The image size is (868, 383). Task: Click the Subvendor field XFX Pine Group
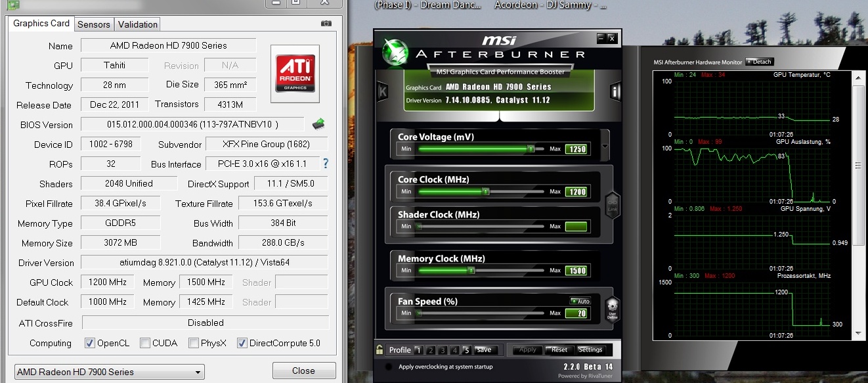(267, 144)
